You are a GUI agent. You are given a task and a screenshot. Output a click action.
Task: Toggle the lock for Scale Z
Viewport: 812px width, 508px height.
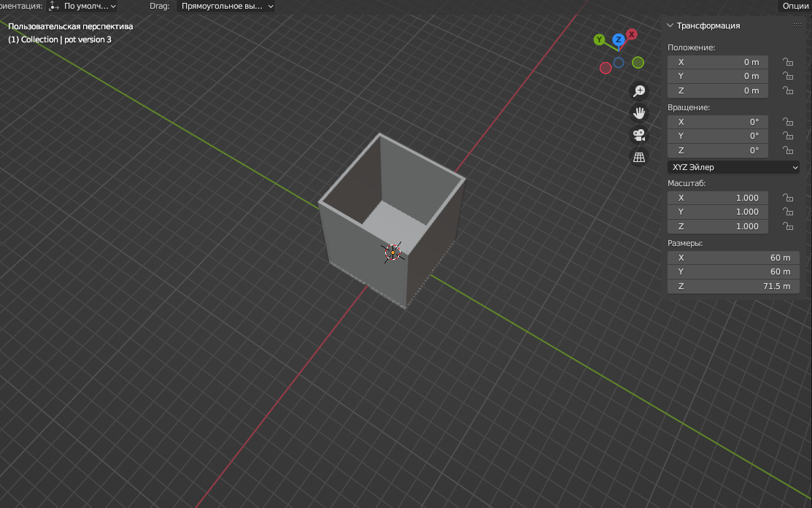[x=788, y=226]
